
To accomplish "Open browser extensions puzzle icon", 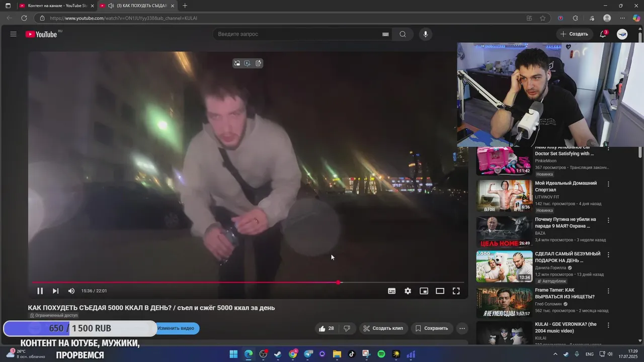I will (575, 18).
